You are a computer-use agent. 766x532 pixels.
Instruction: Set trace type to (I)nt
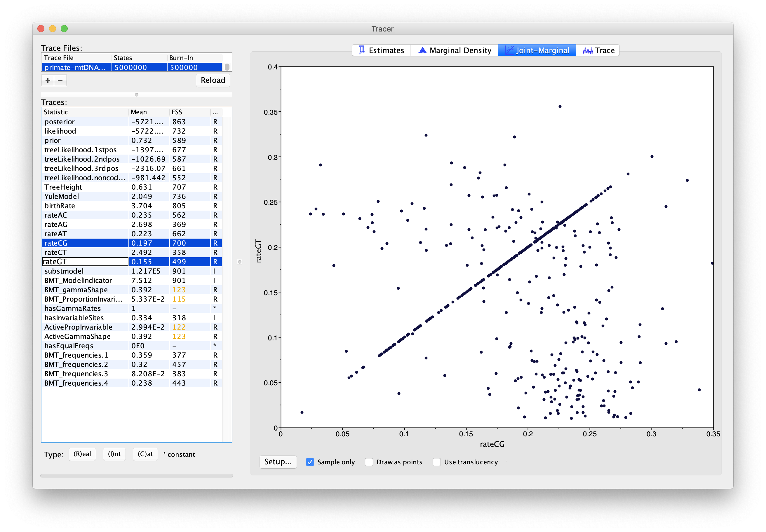[x=114, y=454]
